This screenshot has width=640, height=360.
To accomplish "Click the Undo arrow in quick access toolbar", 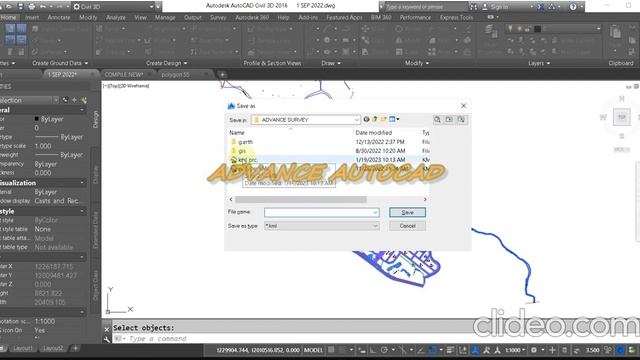I will [x=42, y=7].
